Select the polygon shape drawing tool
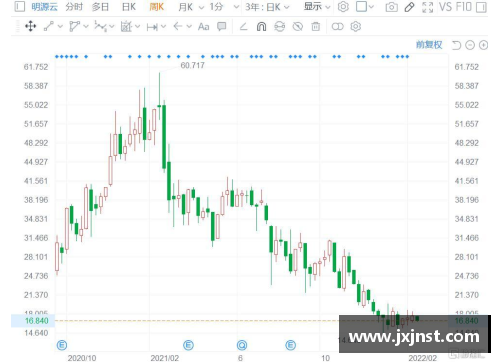Viewport: 500px width, 362px height. 74,26
